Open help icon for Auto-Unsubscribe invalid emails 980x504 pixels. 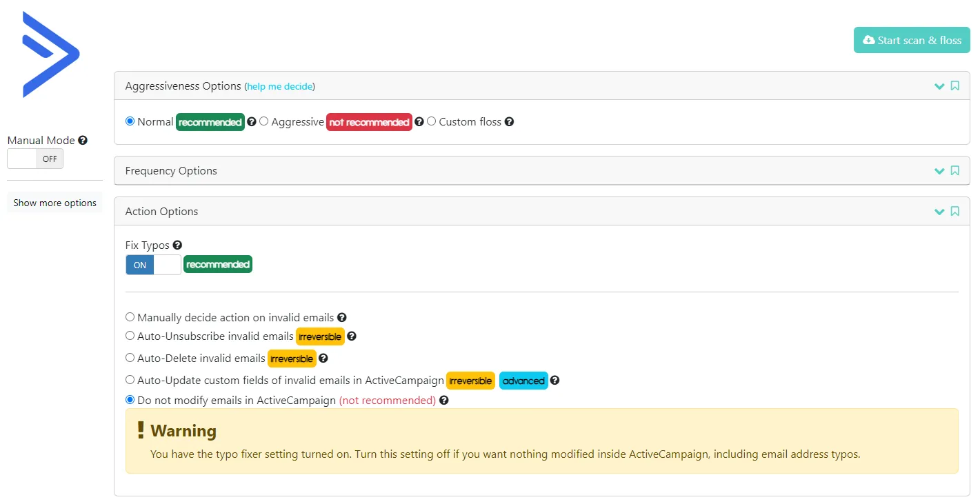[x=352, y=336]
